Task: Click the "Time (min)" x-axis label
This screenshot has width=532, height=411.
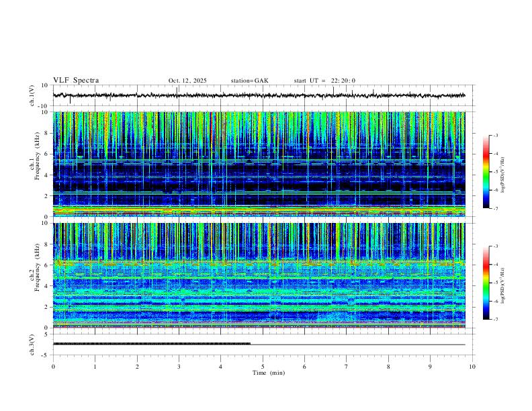Action: point(269,373)
